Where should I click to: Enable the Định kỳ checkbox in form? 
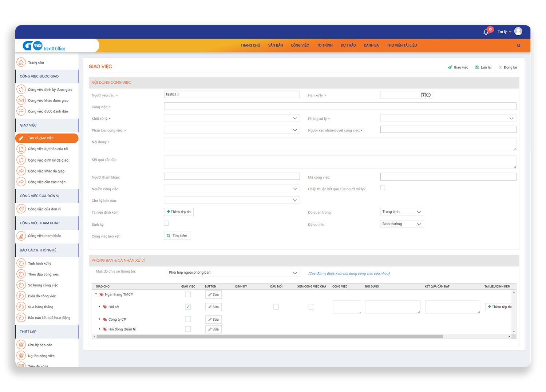[166, 223]
